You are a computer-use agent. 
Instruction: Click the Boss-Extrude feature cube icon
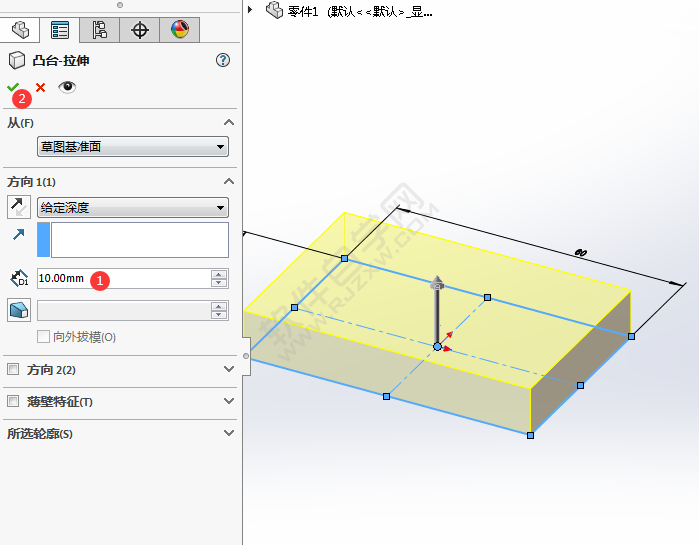click(x=16, y=60)
